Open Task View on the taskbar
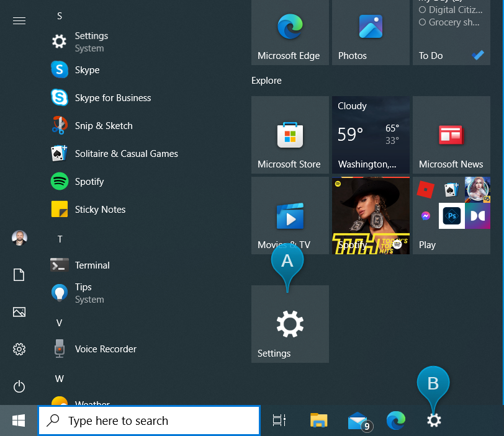This screenshot has height=436, width=504. click(279, 420)
